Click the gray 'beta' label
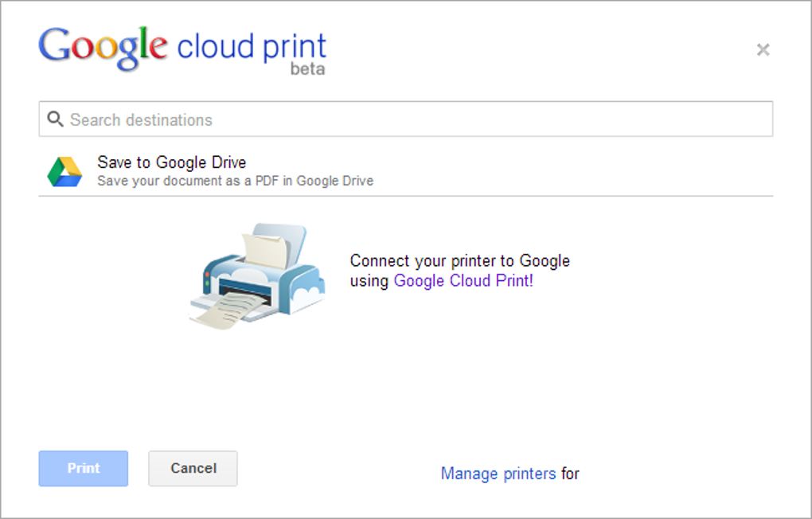 (307, 69)
